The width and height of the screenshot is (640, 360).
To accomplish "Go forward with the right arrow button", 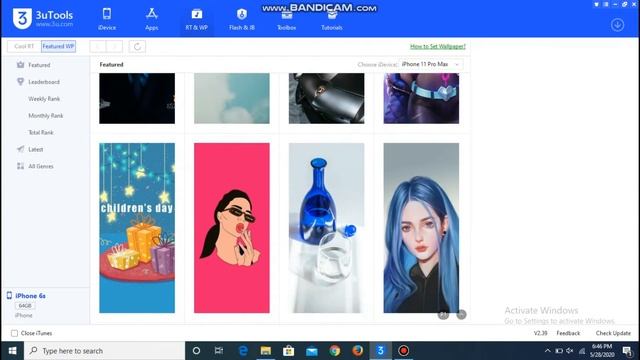I will [114, 47].
